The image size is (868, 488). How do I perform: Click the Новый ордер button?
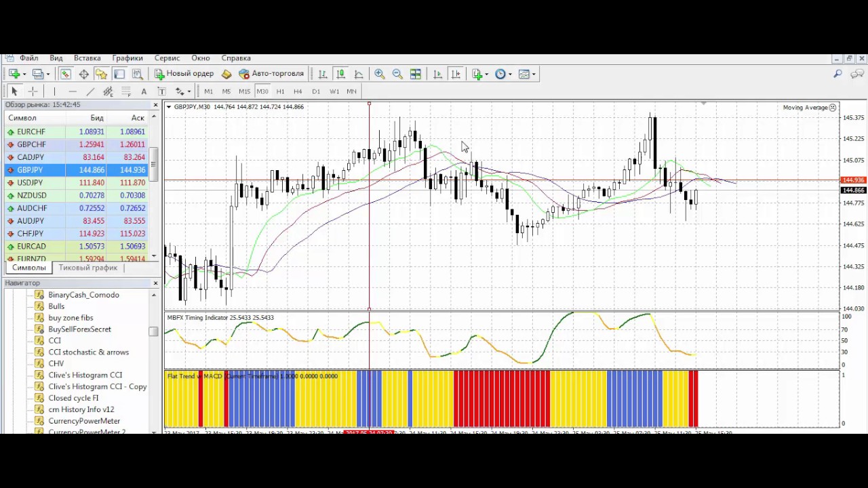(x=184, y=74)
